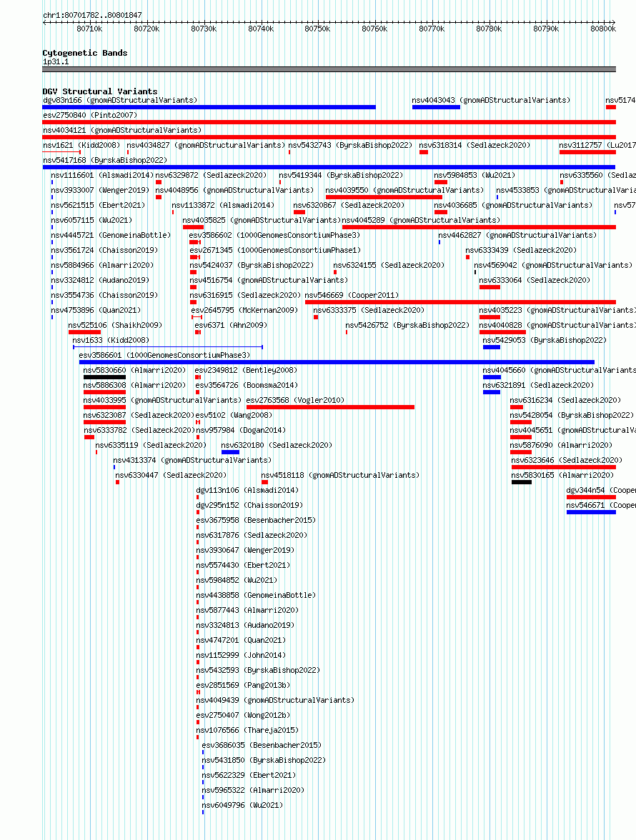Select nsv525106 Shaikh2009 label
The height and width of the screenshot is (840, 636).
[x=115, y=325]
